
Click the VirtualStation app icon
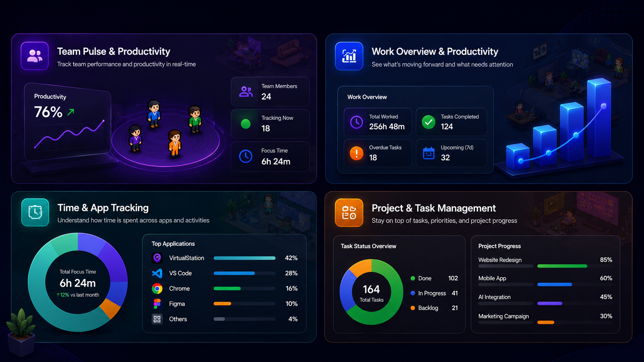click(x=157, y=258)
